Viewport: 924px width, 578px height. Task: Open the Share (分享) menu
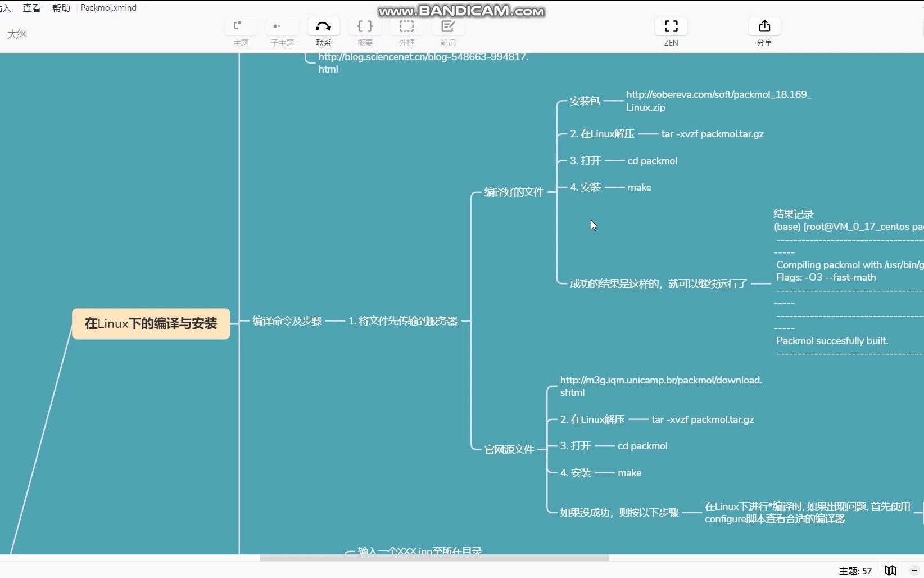(764, 26)
